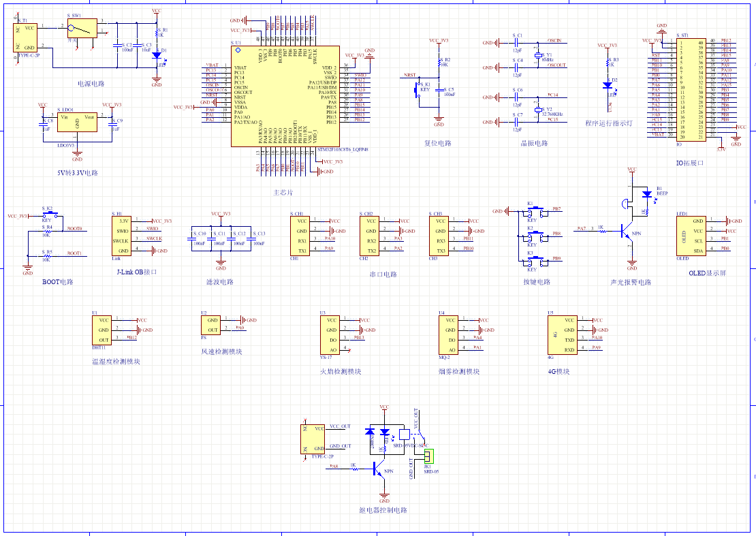Select the U4 MQ-2 smoke sensor block
Screen dimensions: 756x536
[448, 335]
